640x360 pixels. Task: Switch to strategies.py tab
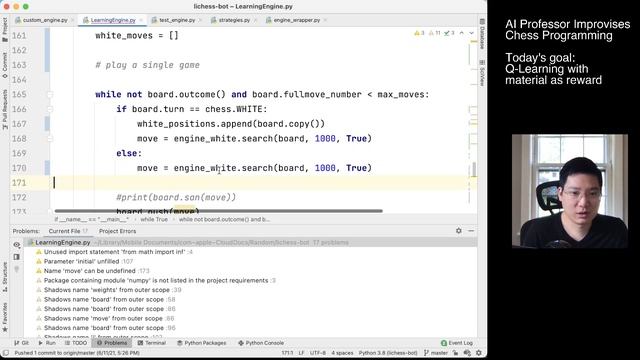pos(230,20)
